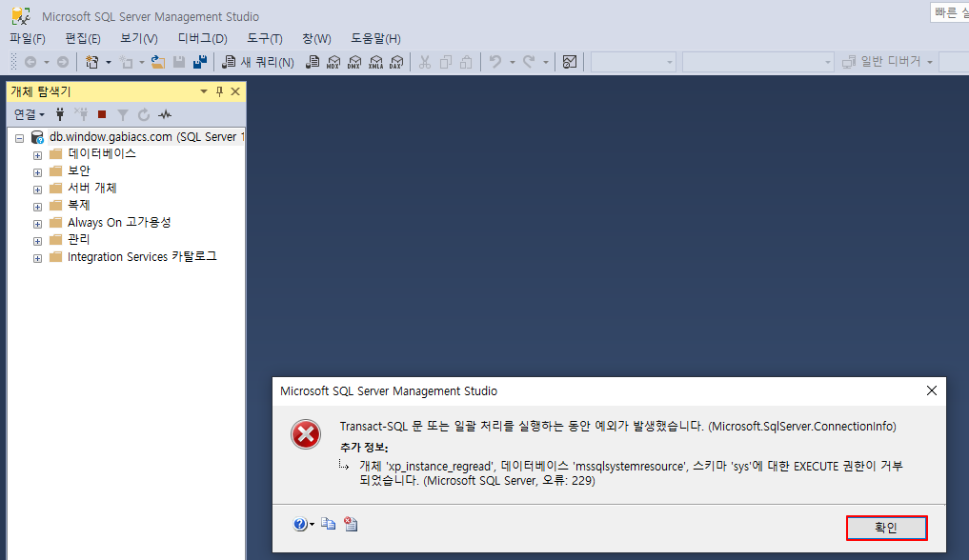This screenshot has width=969, height=560.
Task: Click the 연결 connect dropdown in Object Explorer
Action: 29,114
